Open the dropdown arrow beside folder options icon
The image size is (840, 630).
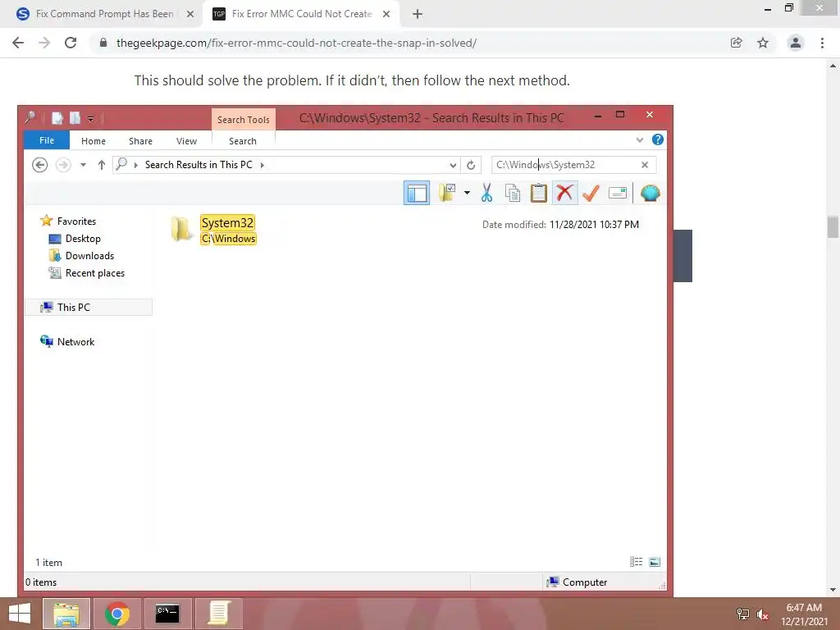[x=467, y=193]
